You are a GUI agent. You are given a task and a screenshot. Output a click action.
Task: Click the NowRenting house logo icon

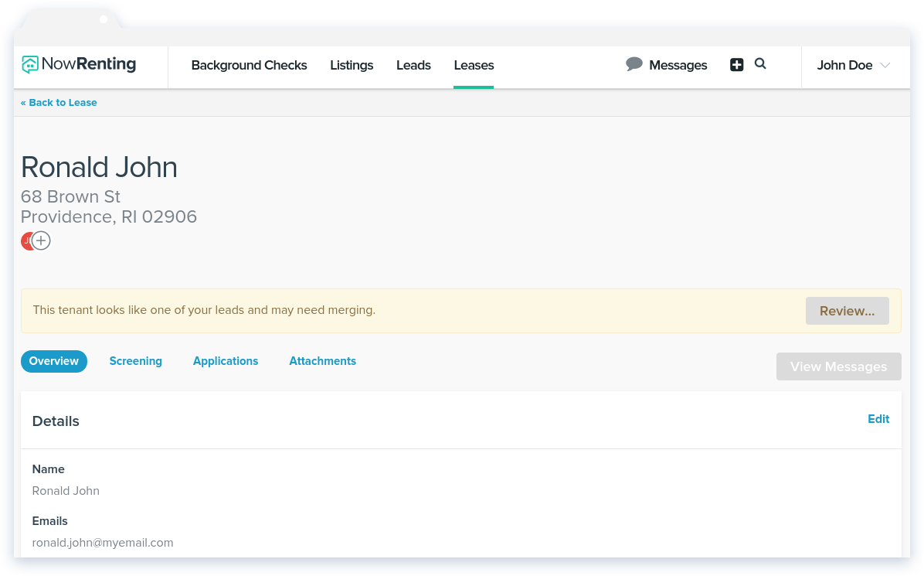(29, 64)
